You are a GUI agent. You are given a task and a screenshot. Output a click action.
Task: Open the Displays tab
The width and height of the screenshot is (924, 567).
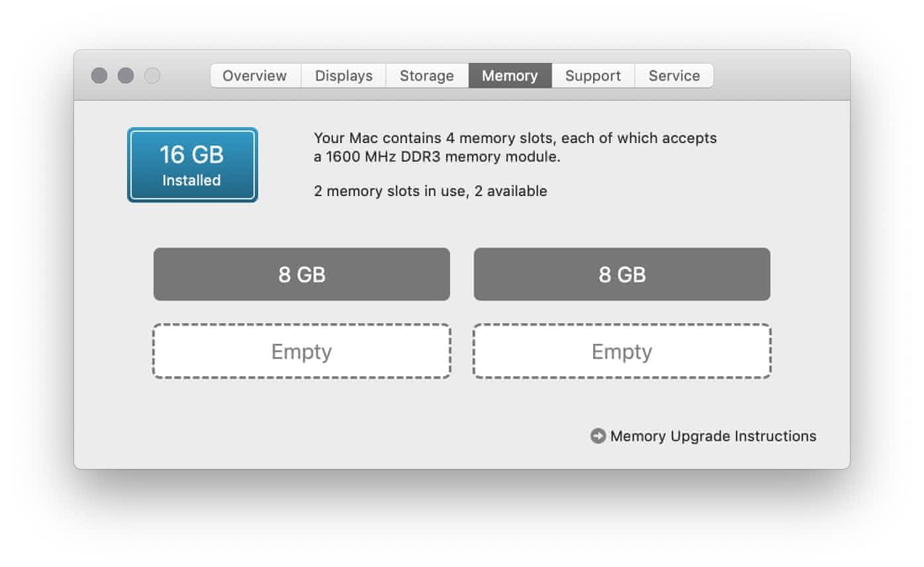pyautogui.click(x=344, y=76)
